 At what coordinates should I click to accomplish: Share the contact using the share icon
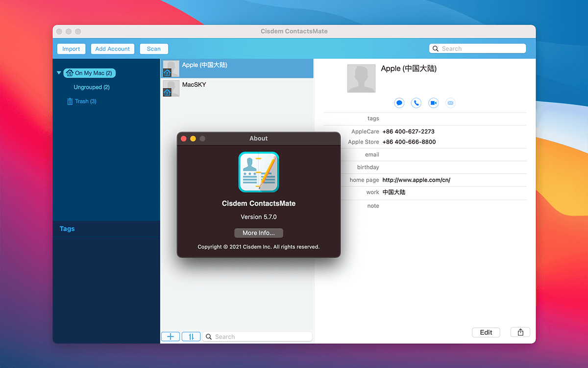pyautogui.click(x=520, y=332)
